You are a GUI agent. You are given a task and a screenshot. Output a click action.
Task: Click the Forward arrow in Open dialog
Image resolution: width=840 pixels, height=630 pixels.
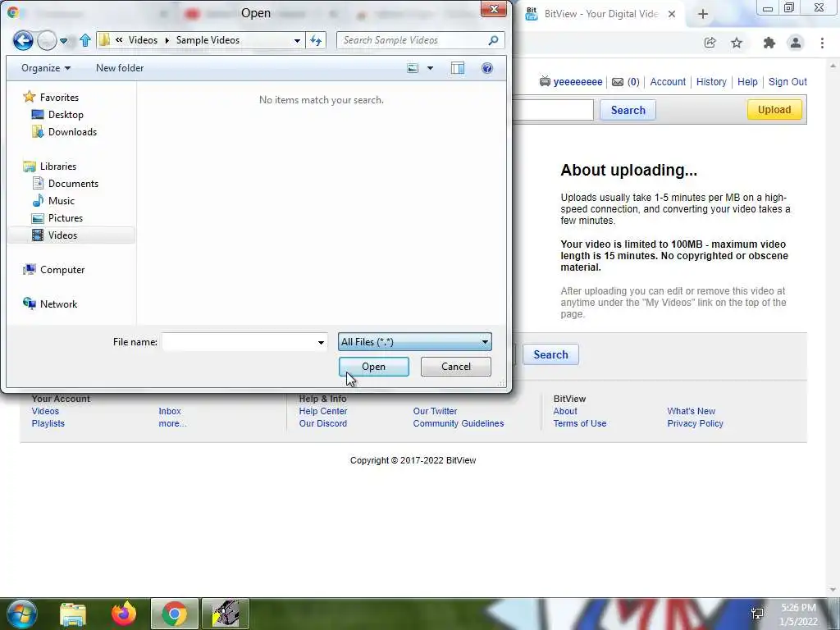click(47, 41)
